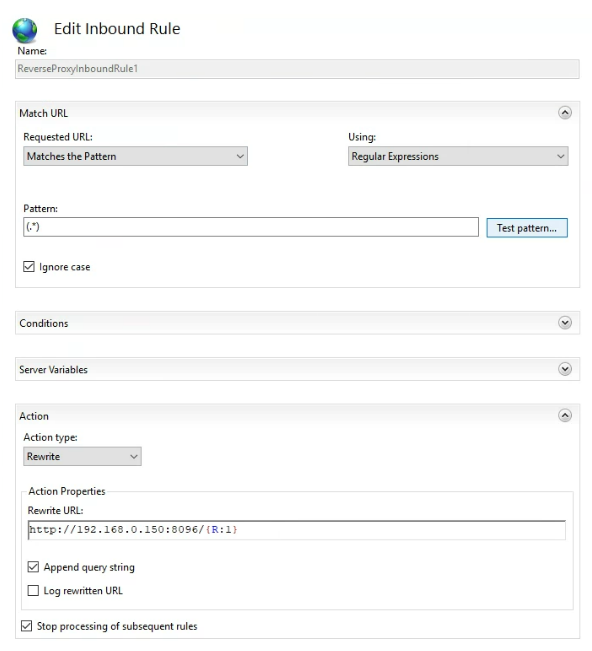Click the Server Variables header label

pyautogui.click(x=54, y=370)
